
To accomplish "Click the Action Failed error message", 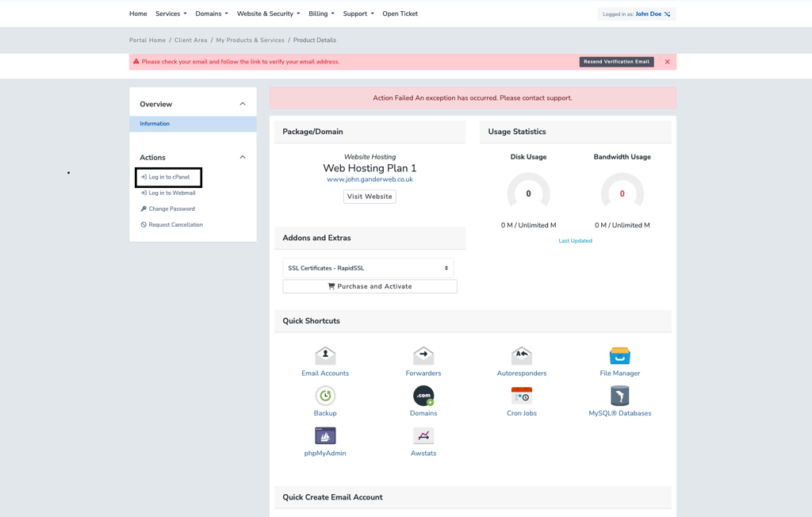I will [473, 98].
